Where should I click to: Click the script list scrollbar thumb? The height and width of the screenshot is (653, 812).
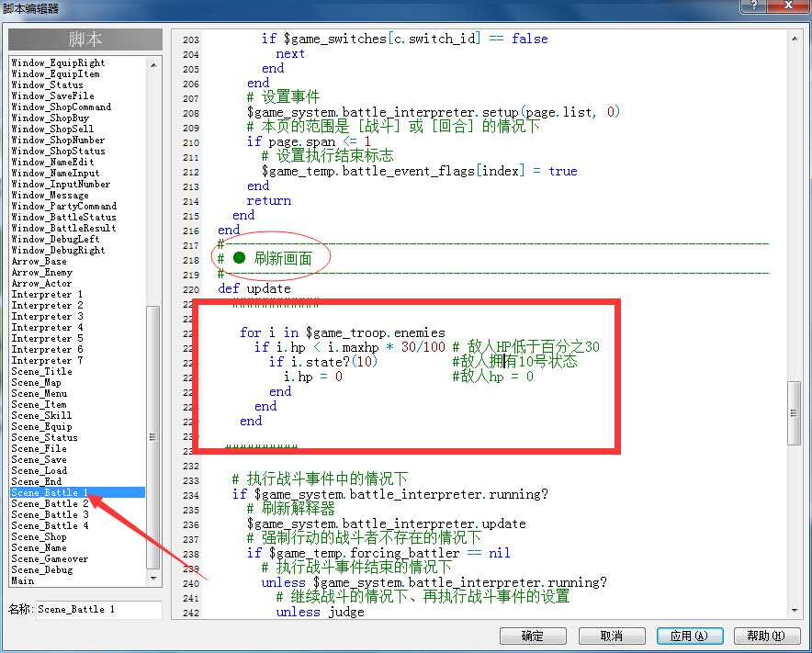coord(152,437)
